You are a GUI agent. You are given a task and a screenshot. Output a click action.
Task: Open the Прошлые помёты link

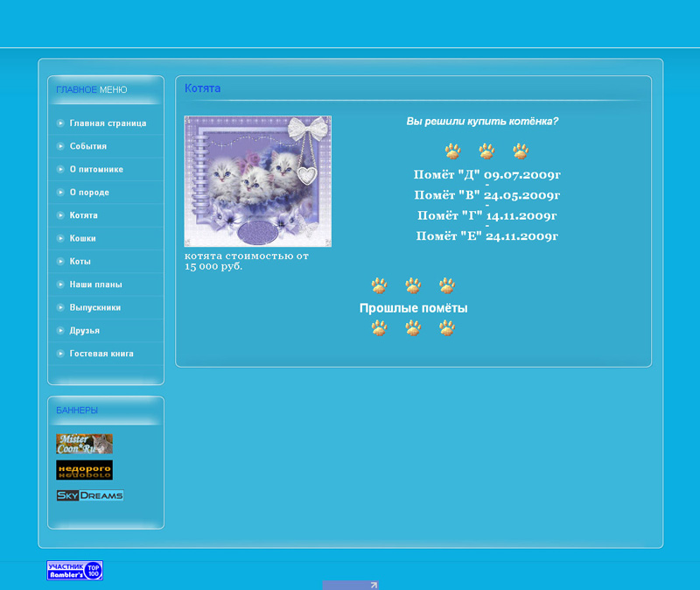[x=413, y=308]
